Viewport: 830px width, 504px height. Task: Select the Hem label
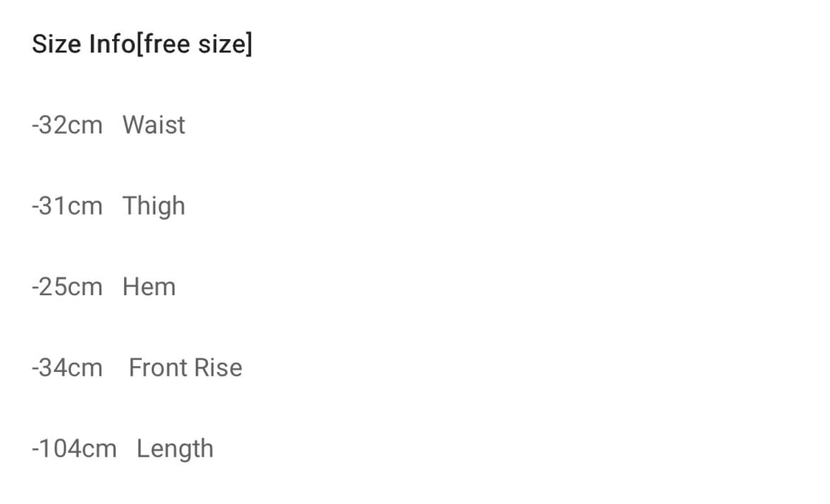(x=149, y=287)
